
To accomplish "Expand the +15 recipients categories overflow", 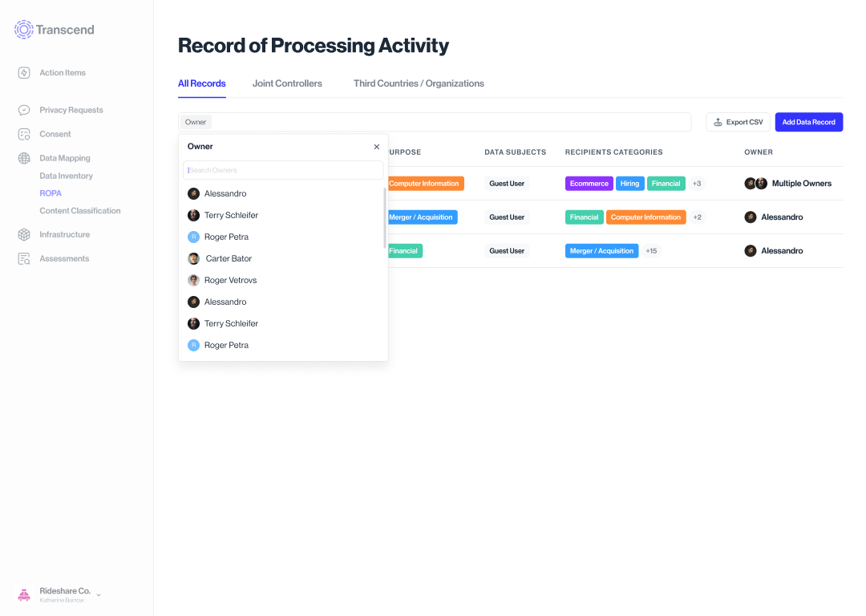I will coord(651,251).
